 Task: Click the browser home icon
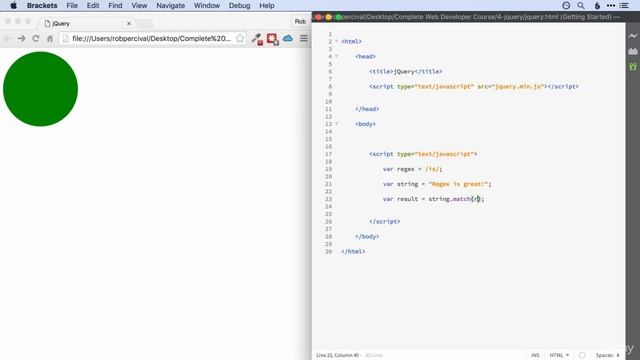point(50,38)
